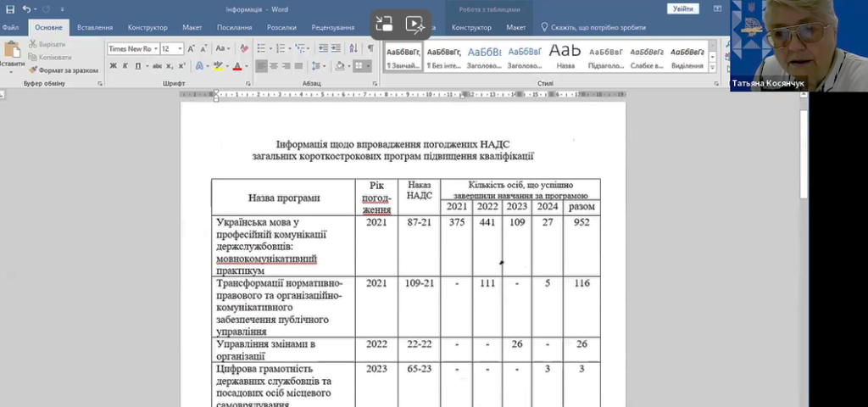Image resolution: width=868 pixels, height=407 pixels.
Task: Toggle Bold (Ж) formatting
Action: 114,66
